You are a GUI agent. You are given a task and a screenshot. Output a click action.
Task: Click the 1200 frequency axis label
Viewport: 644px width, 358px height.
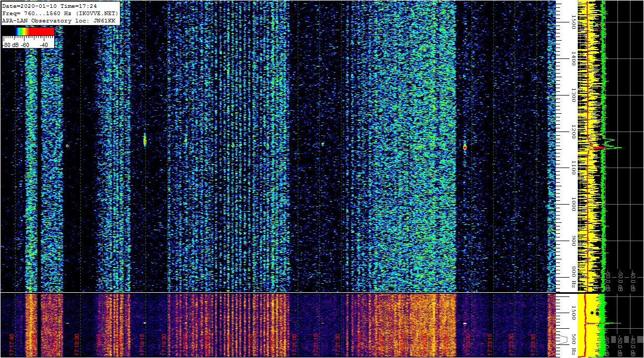573,132
